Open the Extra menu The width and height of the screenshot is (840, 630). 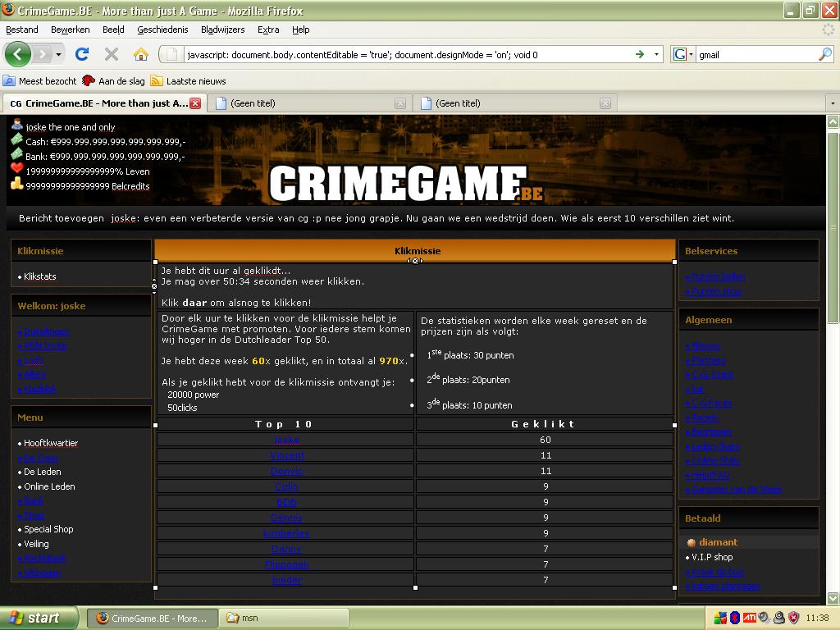pyautogui.click(x=268, y=30)
